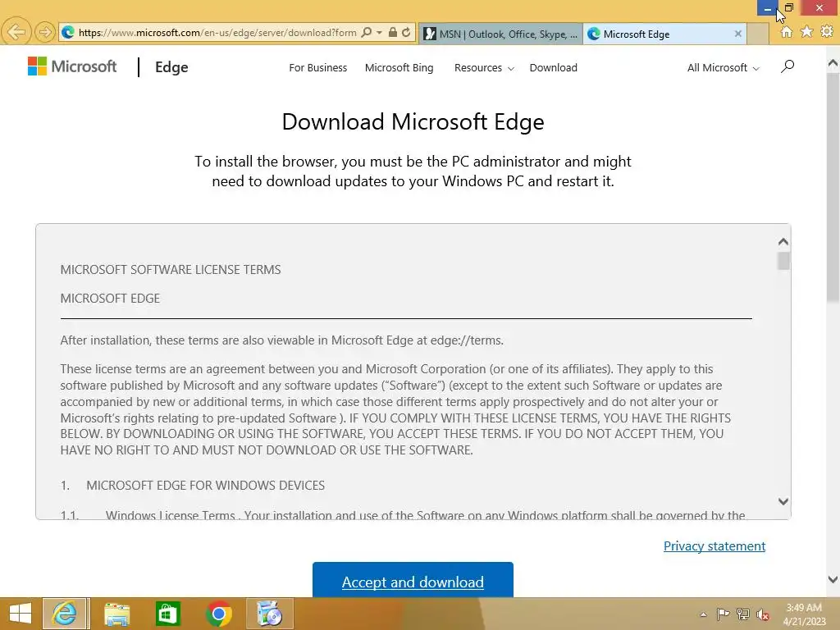Click the Home icon in browser toolbar
This screenshot has width=840, height=630.
click(x=787, y=32)
